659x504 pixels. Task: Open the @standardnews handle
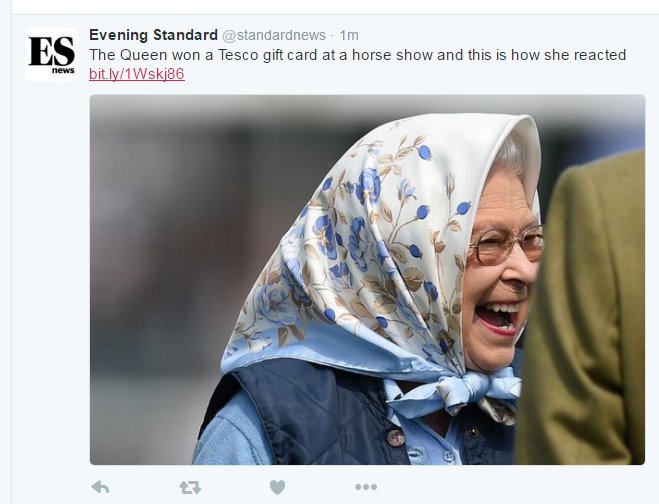[274, 35]
